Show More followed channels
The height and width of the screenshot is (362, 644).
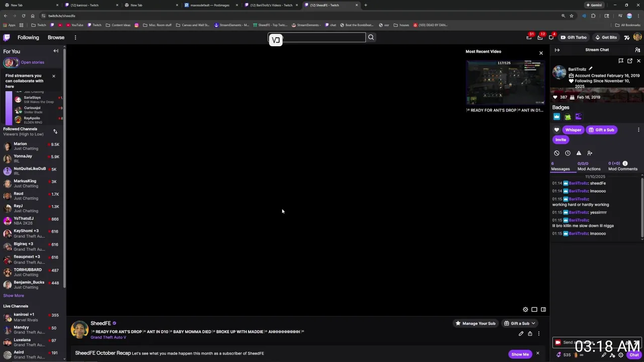[14, 296]
